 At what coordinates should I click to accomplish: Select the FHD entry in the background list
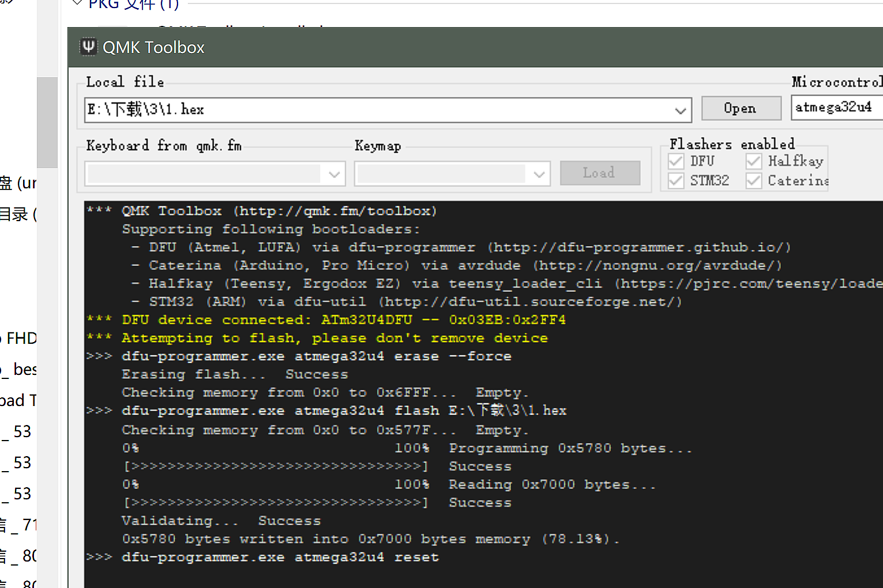tap(19, 338)
